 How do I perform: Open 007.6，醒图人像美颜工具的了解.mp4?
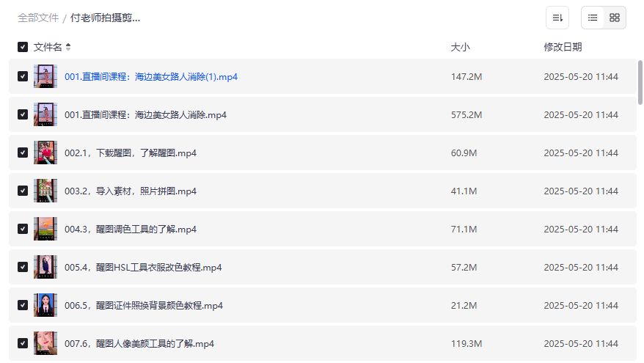tap(139, 344)
